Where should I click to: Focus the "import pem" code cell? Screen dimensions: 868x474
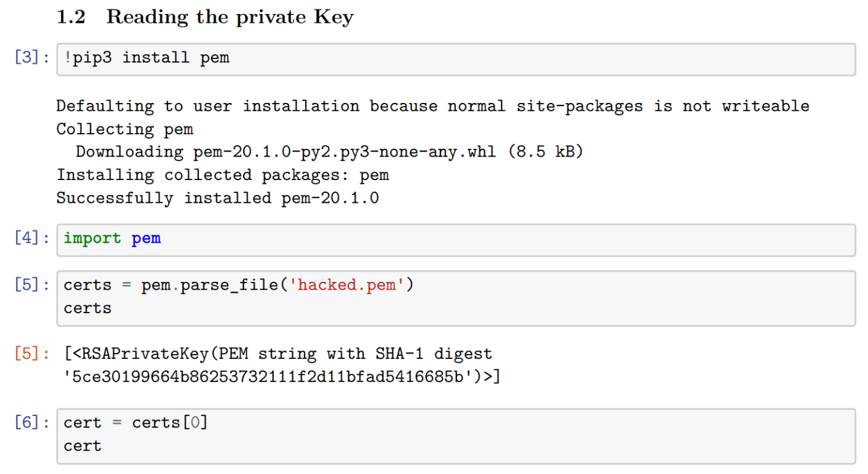click(x=455, y=239)
